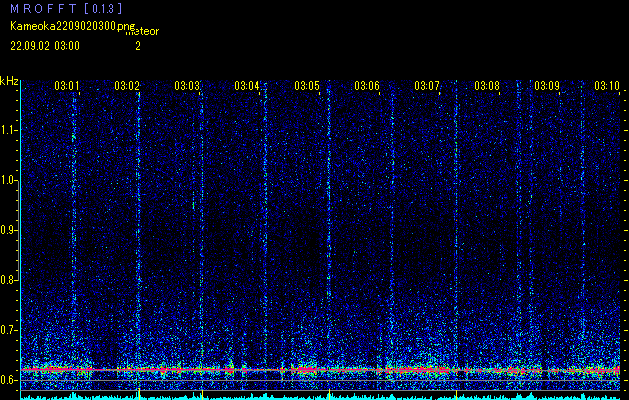Click the 0.7 frequency axis label

pos(8,330)
